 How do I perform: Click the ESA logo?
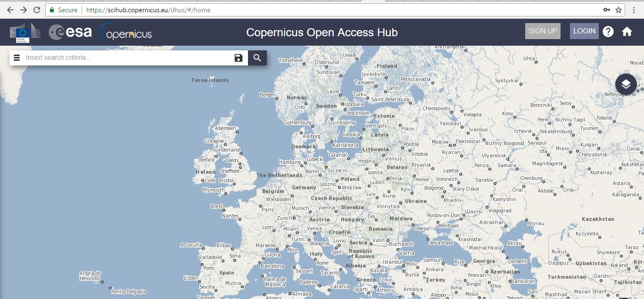pos(70,32)
